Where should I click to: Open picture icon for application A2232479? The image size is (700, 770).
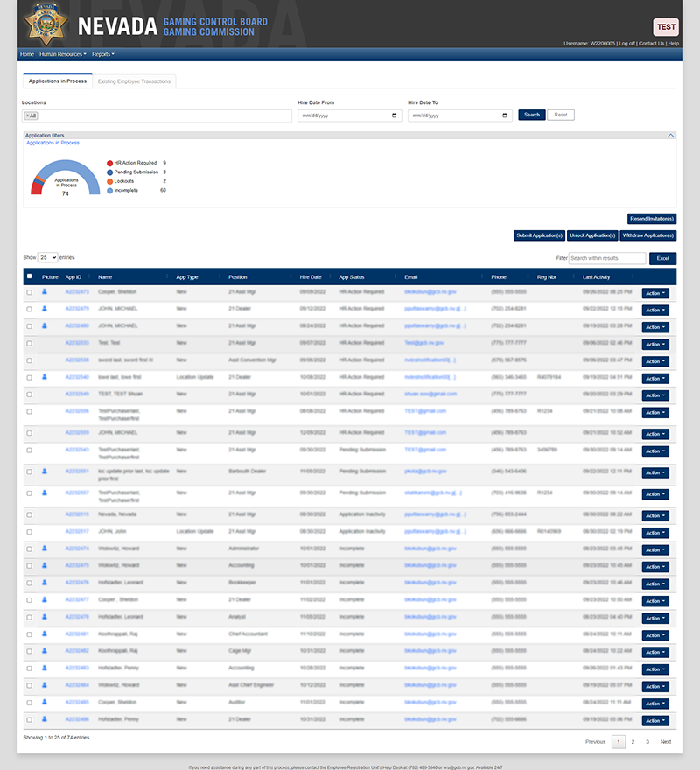tap(45, 309)
